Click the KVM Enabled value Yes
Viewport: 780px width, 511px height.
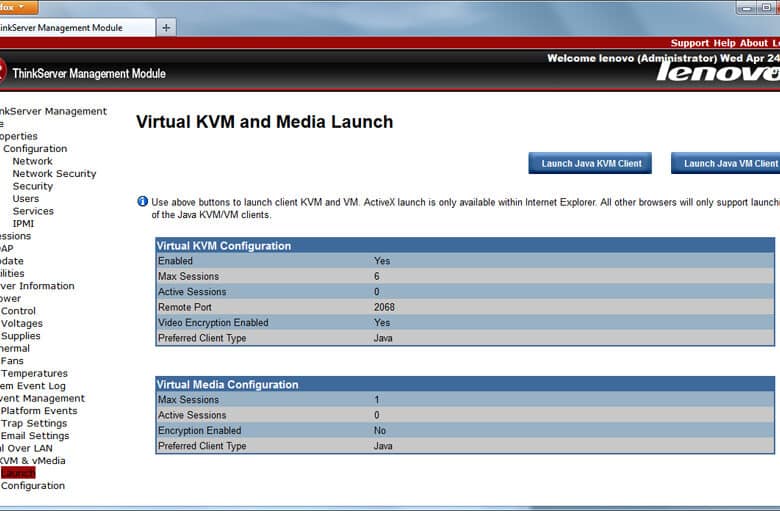pos(382,261)
